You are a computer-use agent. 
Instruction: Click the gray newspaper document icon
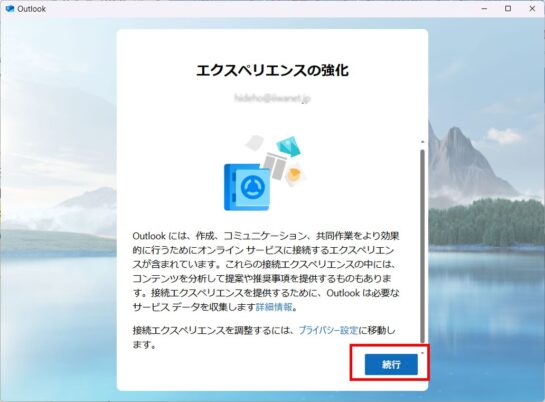click(275, 166)
